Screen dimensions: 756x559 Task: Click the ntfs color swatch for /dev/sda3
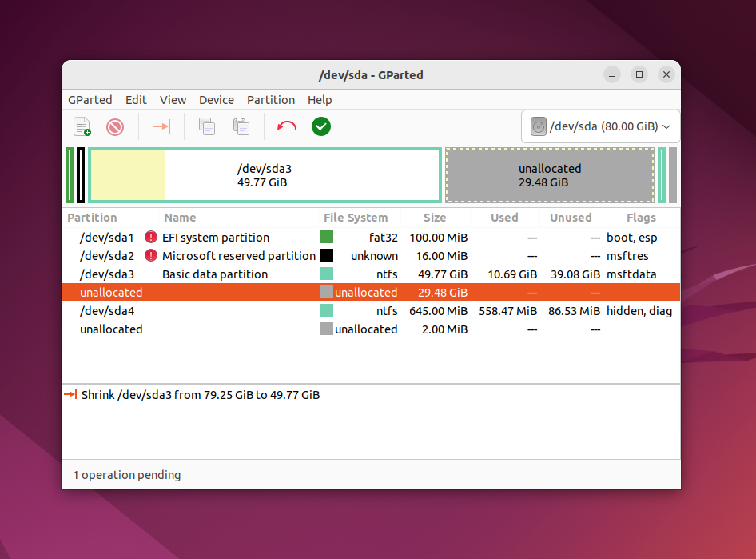point(327,274)
